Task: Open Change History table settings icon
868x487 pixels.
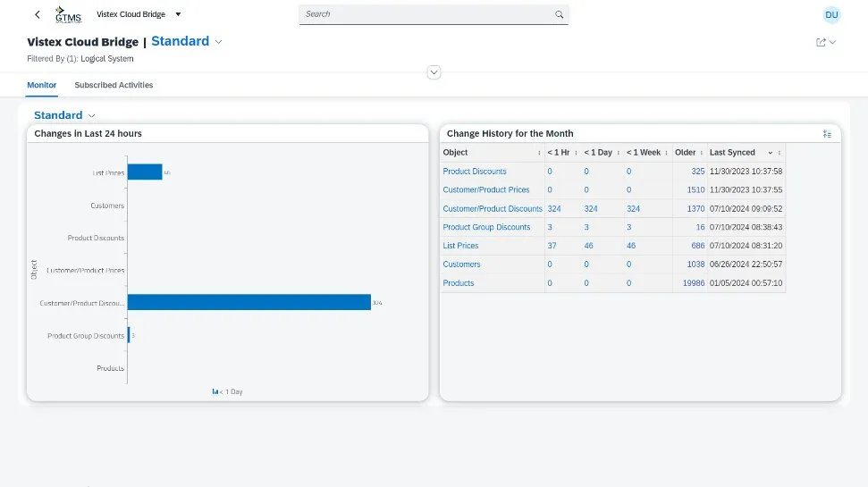Action: pyautogui.click(x=827, y=134)
